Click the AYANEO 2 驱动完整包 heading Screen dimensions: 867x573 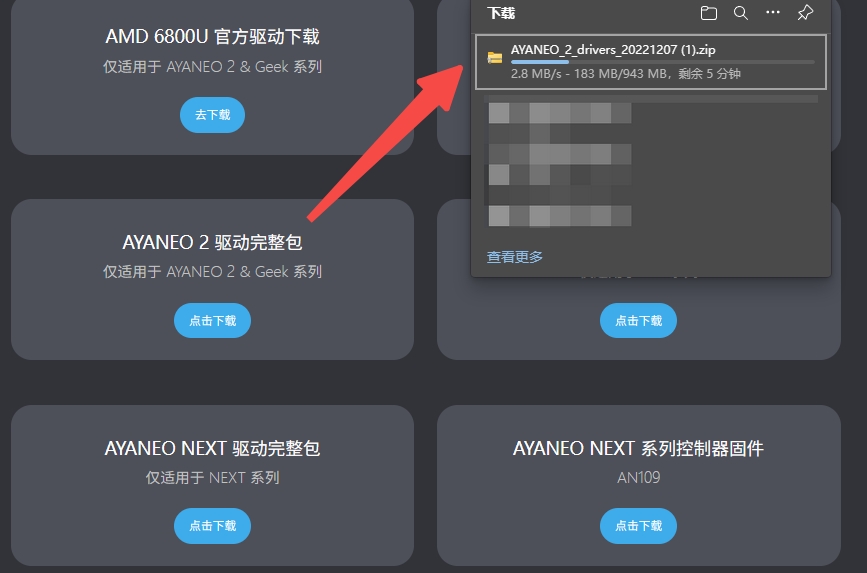212,242
